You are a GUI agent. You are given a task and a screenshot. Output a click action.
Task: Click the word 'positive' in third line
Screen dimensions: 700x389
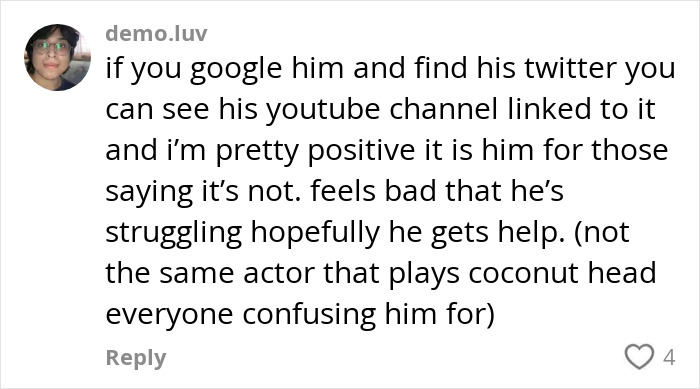click(x=361, y=151)
